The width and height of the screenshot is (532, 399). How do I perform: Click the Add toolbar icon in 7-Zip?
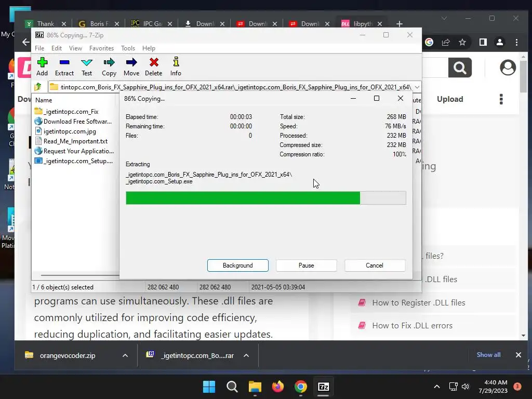42,66
